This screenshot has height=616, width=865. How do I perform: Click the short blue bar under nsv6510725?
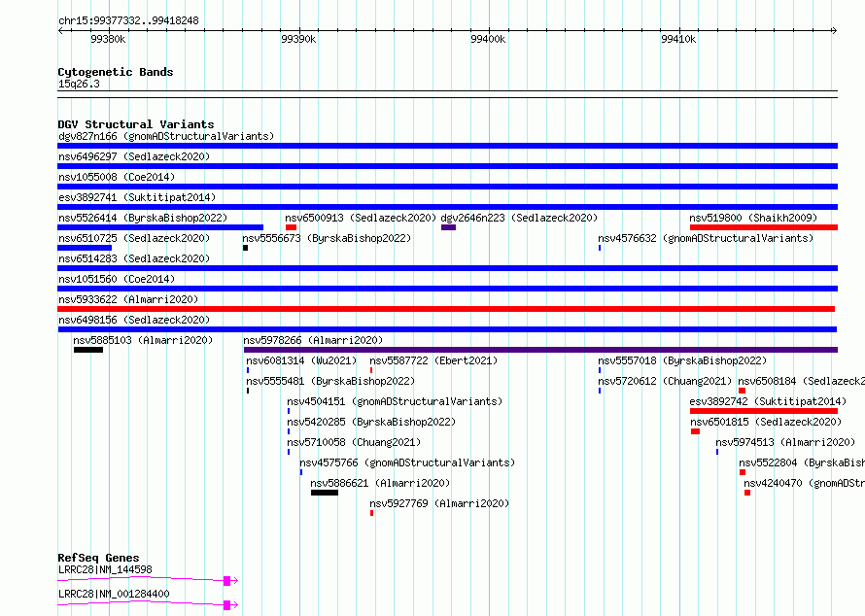coord(85,248)
